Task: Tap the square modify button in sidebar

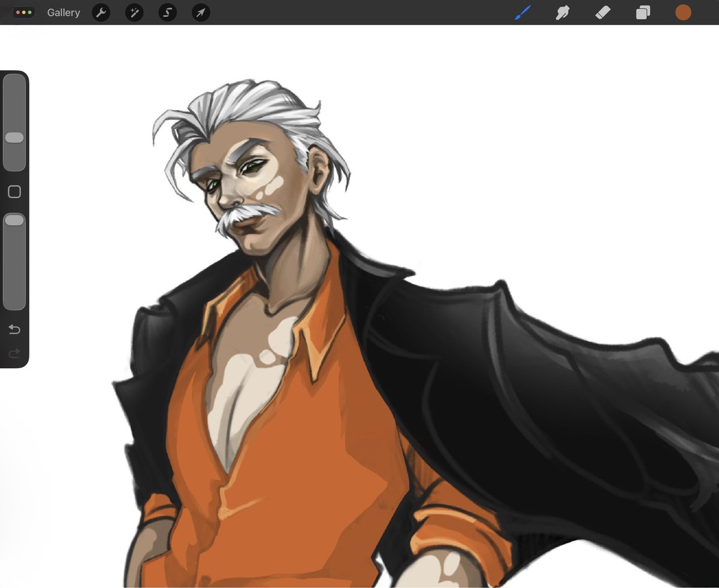Action: tap(14, 192)
